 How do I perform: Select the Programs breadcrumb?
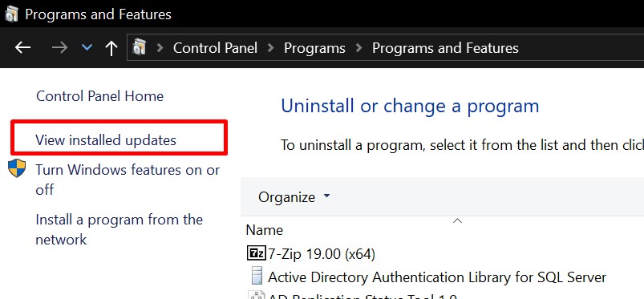[x=314, y=48]
